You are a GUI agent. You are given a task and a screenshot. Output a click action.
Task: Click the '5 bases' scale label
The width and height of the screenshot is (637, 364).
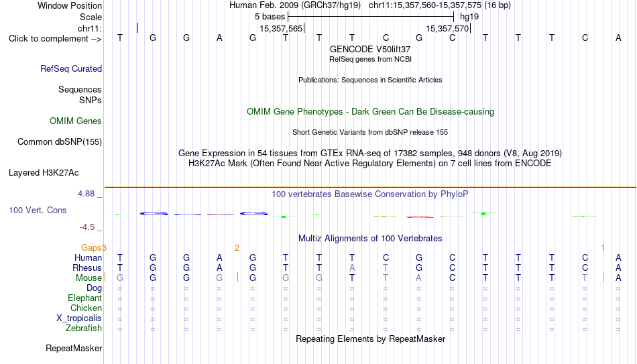[270, 17]
